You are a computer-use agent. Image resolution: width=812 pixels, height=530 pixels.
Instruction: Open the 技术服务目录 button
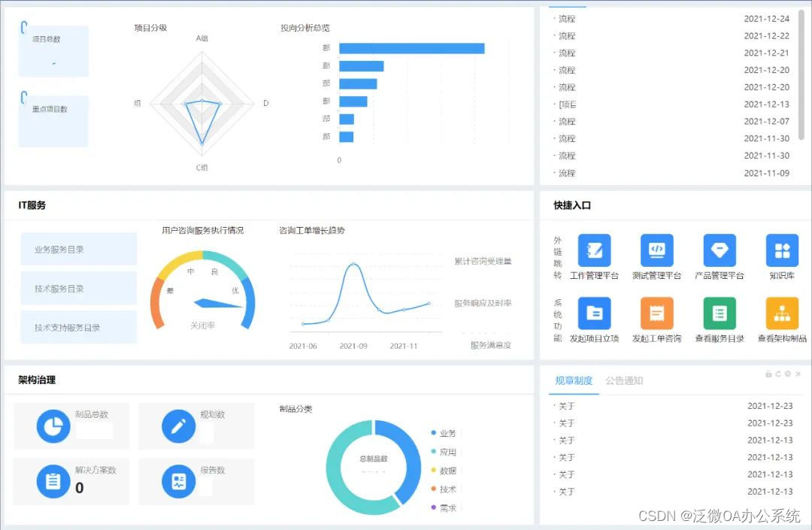coord(79,288)
